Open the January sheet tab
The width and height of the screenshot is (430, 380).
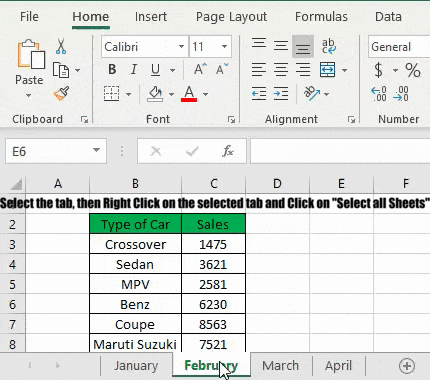tap(136, 366)
